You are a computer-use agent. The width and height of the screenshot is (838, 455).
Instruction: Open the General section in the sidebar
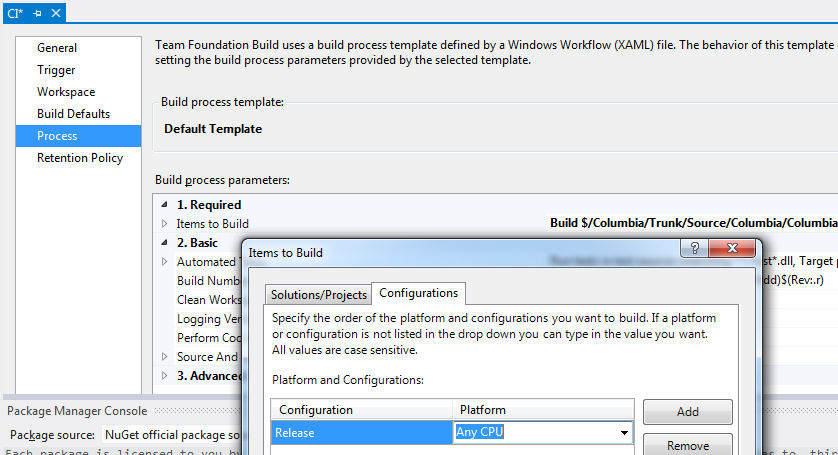[x=57, y=48]
